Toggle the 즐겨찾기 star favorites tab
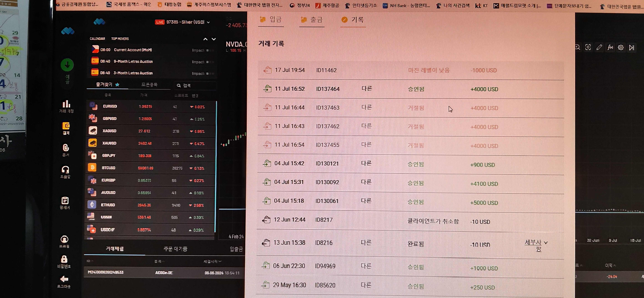Viewport: 644px width, 298px height. click(107, 85)
